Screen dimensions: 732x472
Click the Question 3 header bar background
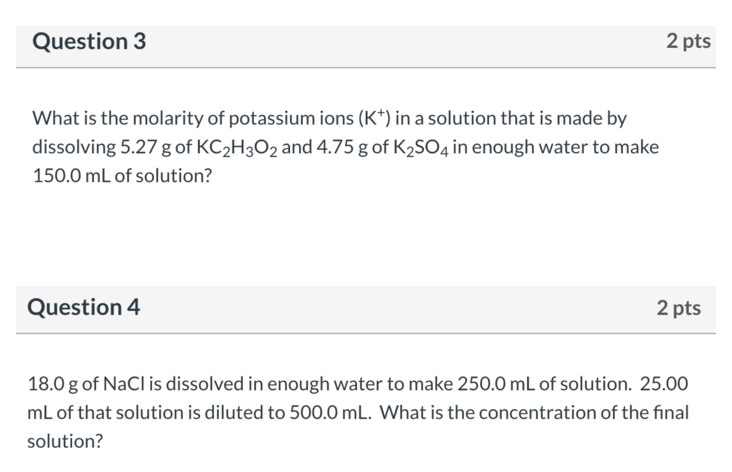click(x=366, y=47)
